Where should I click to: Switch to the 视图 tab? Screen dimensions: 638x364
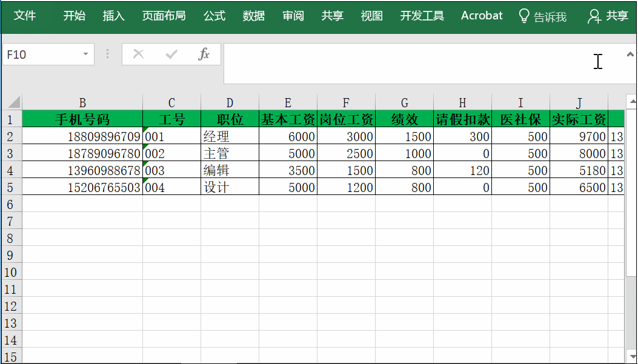[372, 16]
